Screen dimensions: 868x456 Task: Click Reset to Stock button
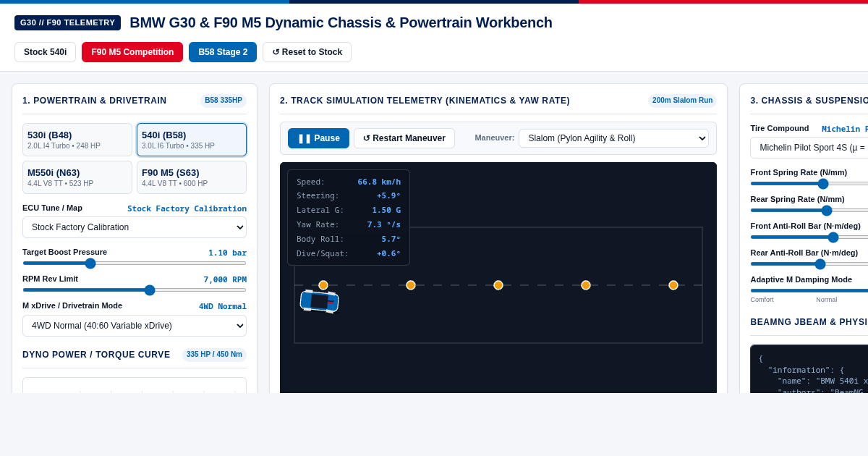307,52
